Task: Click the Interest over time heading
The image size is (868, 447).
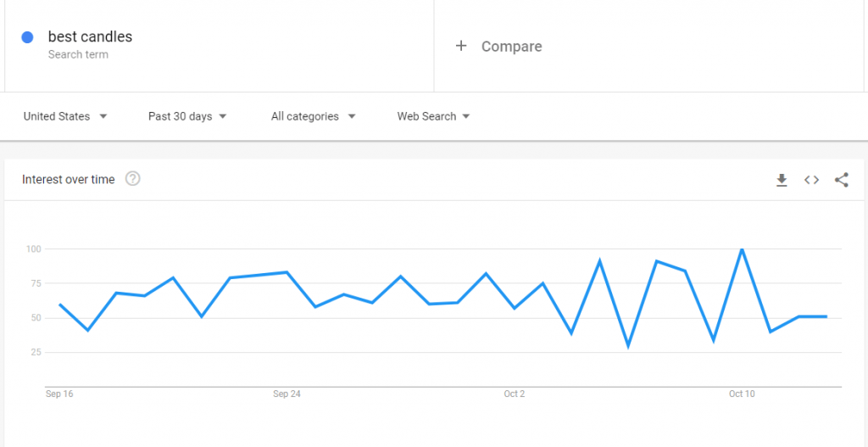Action: click(69, 180)
